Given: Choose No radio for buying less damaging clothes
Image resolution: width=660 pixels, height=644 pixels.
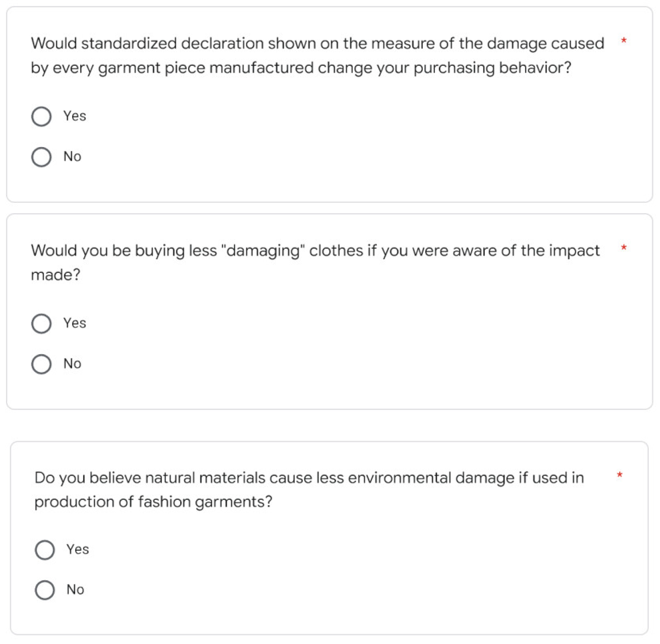Looking at the screenshot, I should [x=41, y=364].
